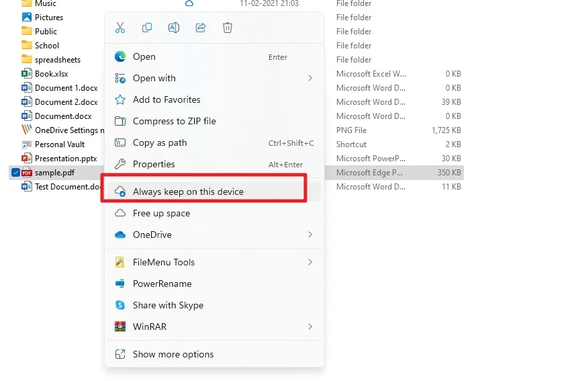Click the 'PNG File' type cell
Screen dimensions: 588x381
[x=351, y=130]
